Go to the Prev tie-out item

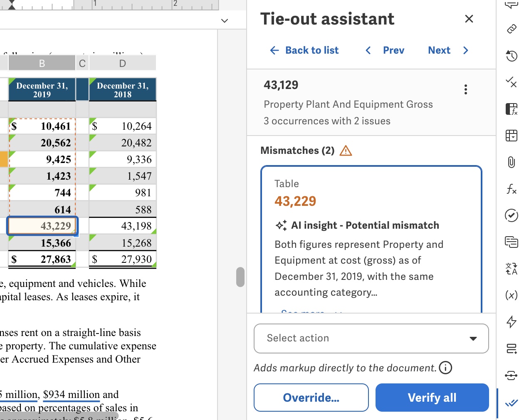(x=385, y=50)
